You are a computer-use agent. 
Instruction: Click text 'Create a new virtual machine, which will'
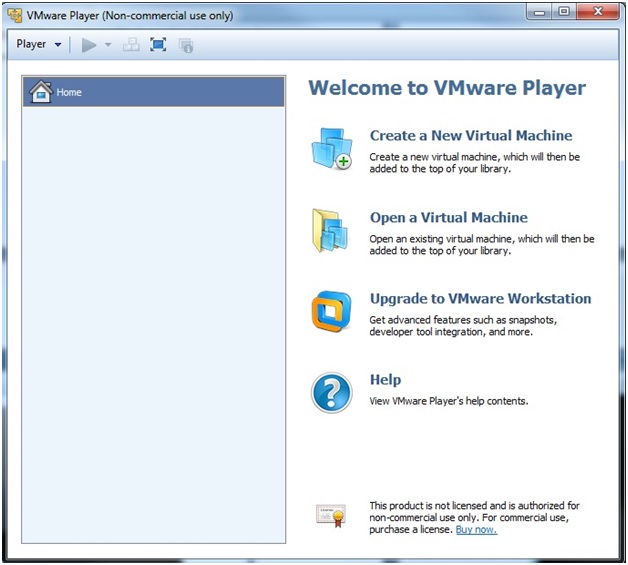click(457, 157)
